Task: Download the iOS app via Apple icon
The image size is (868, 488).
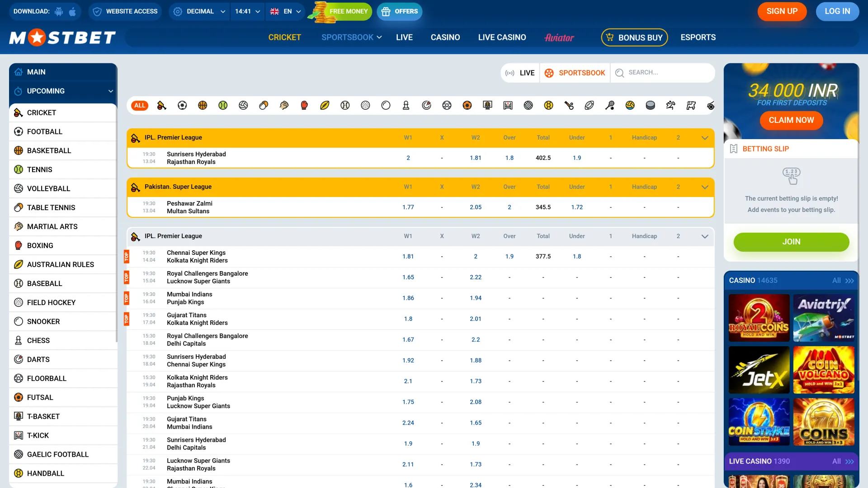Action: pos(72,12)
